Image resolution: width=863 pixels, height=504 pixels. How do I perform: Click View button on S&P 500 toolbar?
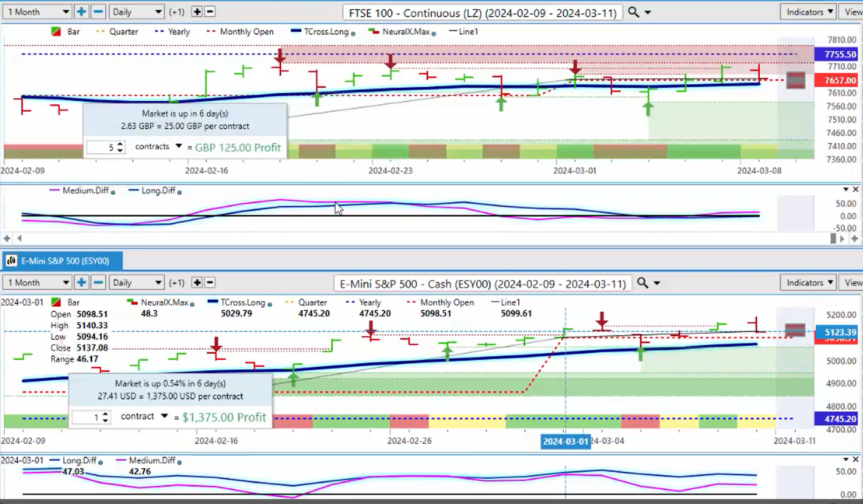tap(852, 283)
